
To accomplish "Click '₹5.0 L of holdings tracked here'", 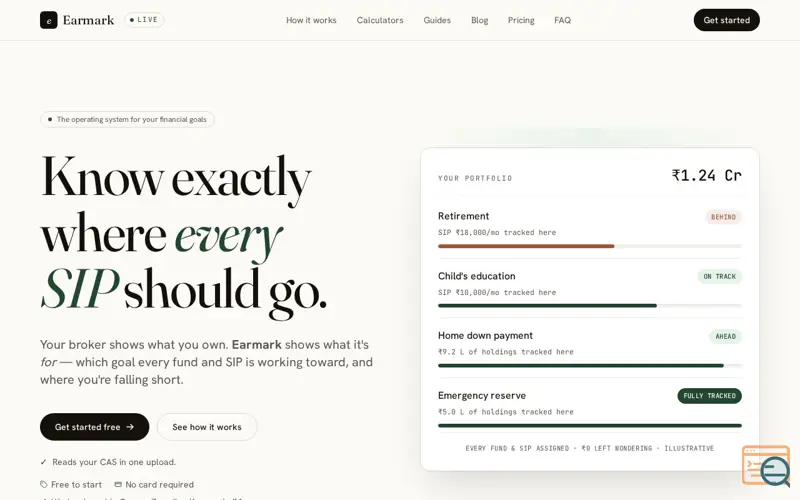I will click(506, 412).
